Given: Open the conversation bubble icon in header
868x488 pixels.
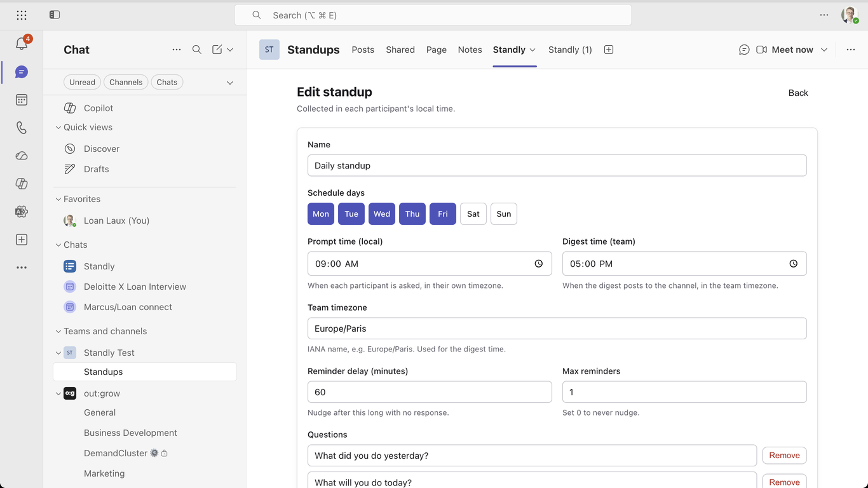Looking at the screenshot, I should 744,50.
